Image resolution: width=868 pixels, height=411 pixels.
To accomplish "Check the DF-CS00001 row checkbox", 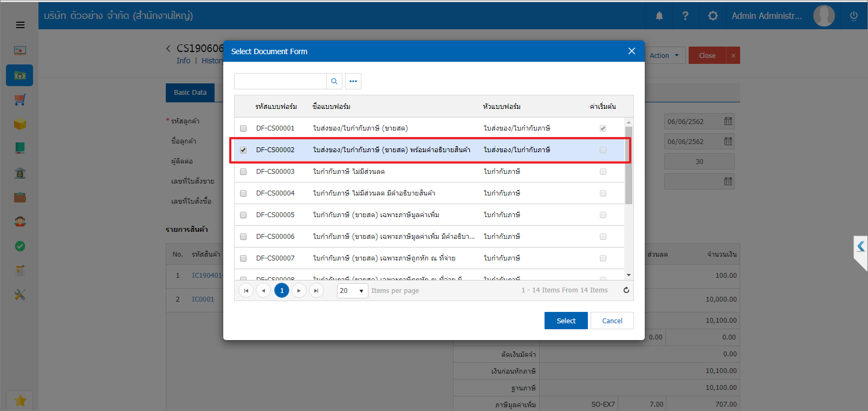I will [243, 128].
